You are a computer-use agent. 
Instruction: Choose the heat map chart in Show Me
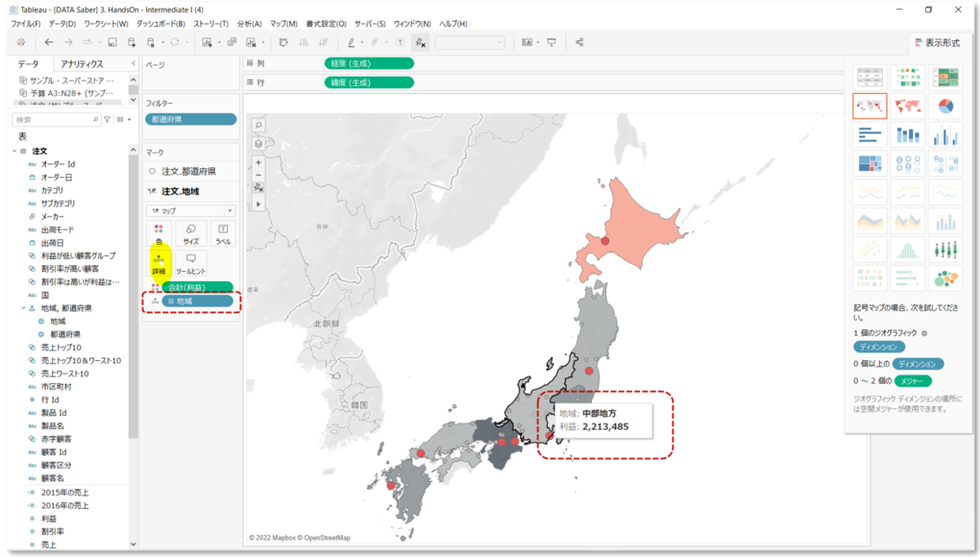pyautogui.click(x=907, y=77)
